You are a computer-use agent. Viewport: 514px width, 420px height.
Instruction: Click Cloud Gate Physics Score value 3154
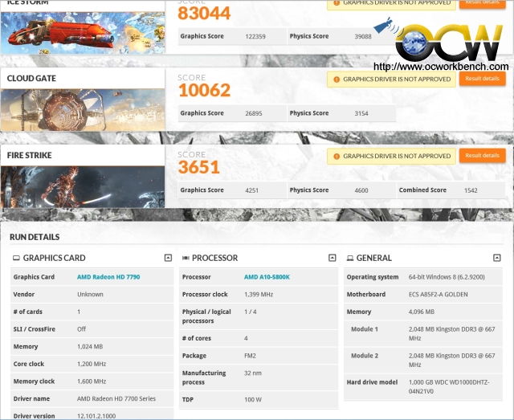[361, 113]
